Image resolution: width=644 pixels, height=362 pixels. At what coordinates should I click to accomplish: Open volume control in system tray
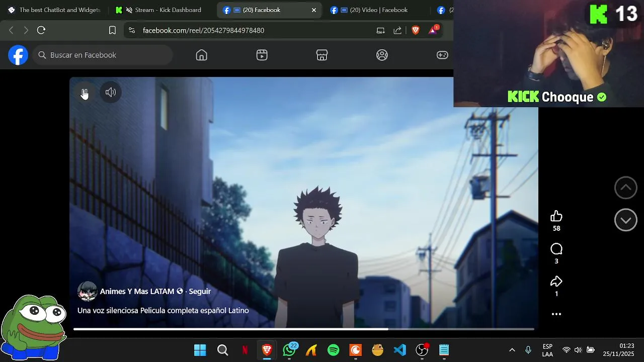[578, 350]
